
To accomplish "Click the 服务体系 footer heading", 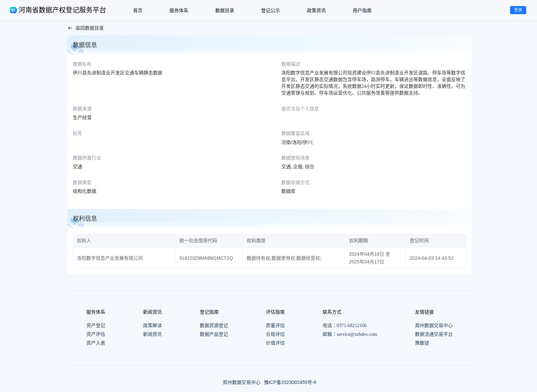I will pyautogui.click(x=96, y=312).
